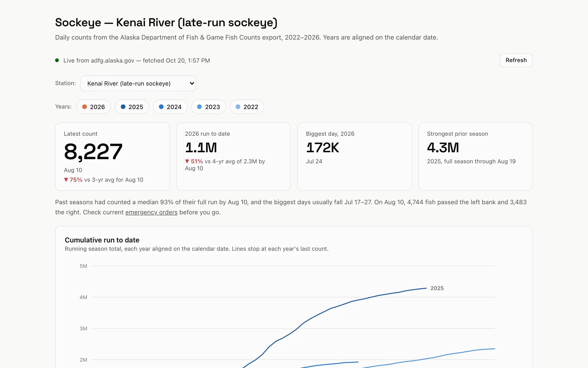The width and height of the screenshot is (588, 368).
Task: Click the 5M axis label
Action: pos(83,266)
